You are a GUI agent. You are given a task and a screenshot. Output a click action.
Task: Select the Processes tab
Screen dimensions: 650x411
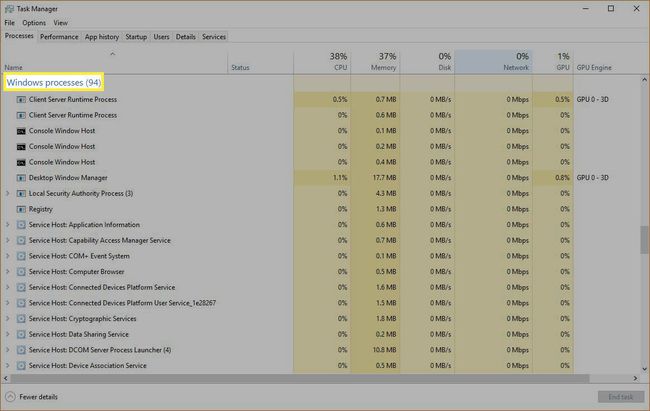(x=19, y=36)
